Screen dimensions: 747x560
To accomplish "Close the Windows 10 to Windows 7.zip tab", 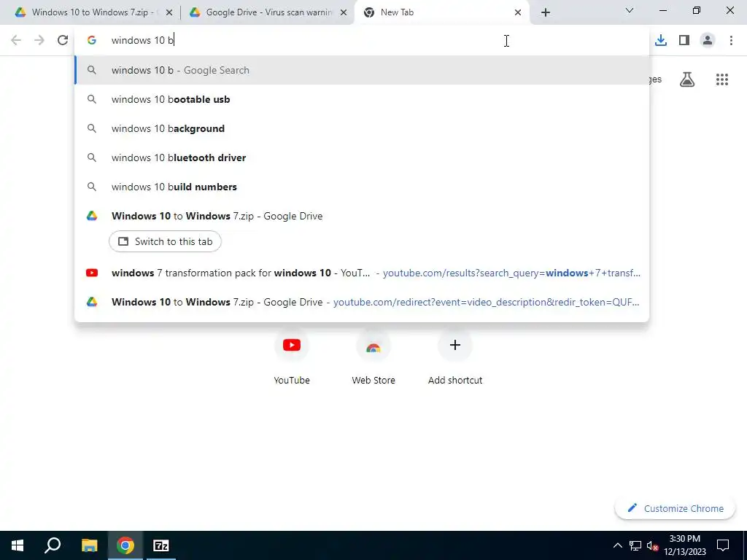I will (x=169, y=12).
